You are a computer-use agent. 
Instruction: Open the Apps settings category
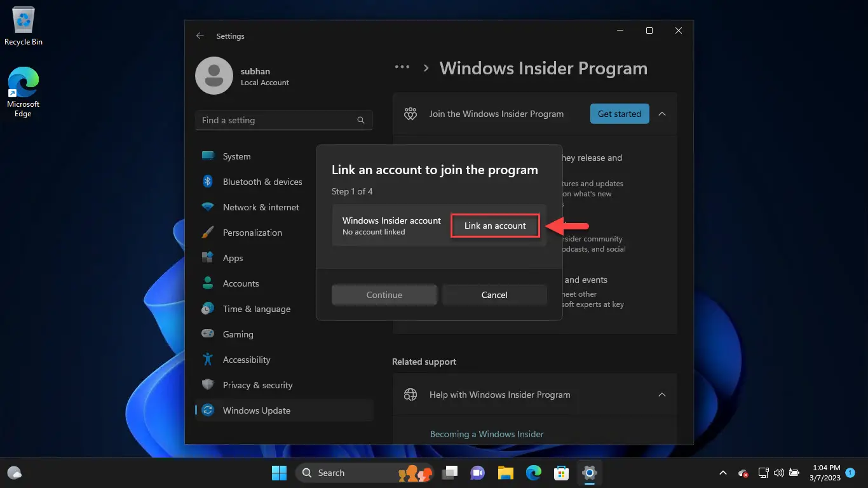(284, 258)
